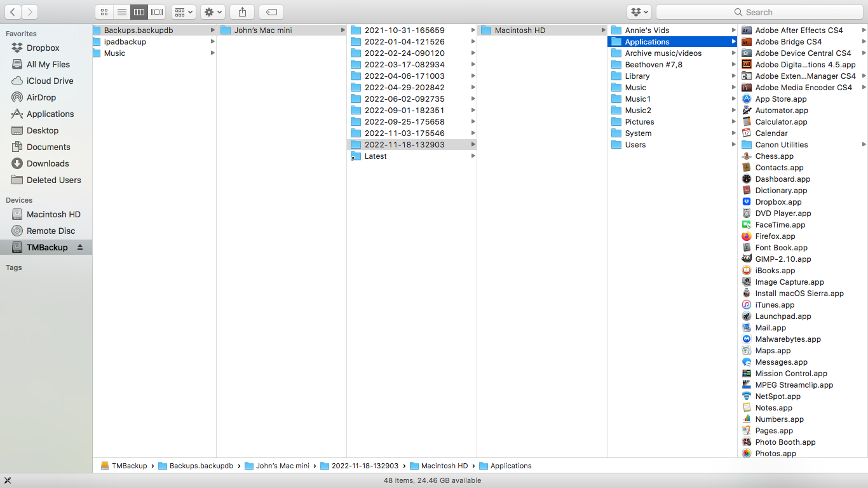This screenshot has height=488, width=868.
Task: Click in the Search field
Action: [759, 12]
